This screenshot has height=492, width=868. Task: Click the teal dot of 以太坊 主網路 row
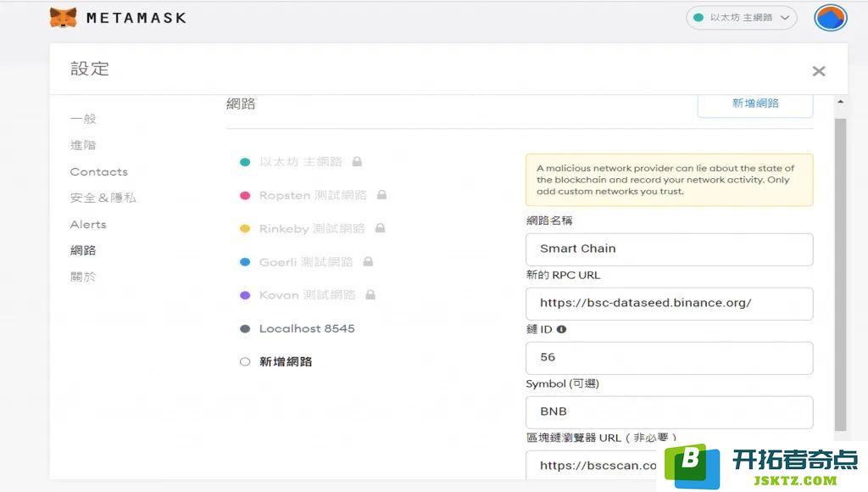tap(245, 162)
